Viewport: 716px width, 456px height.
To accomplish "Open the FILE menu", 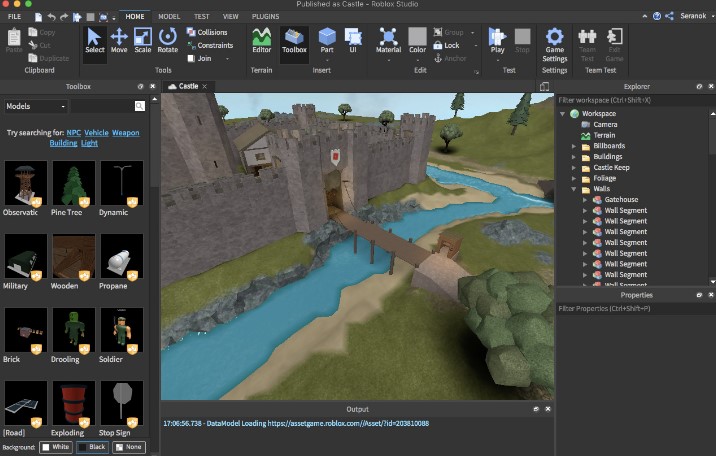I will coord(14,16).
